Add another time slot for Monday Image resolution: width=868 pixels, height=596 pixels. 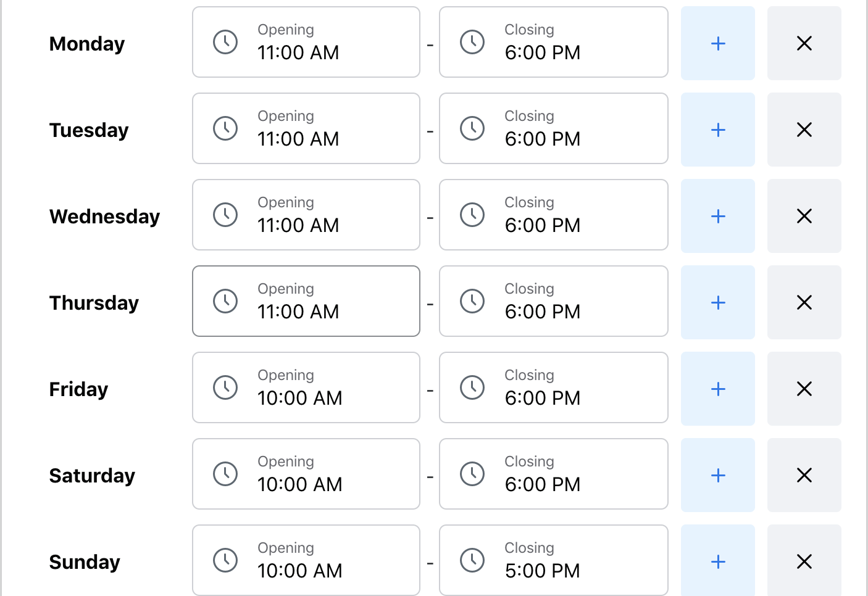[x=717, y=43]
